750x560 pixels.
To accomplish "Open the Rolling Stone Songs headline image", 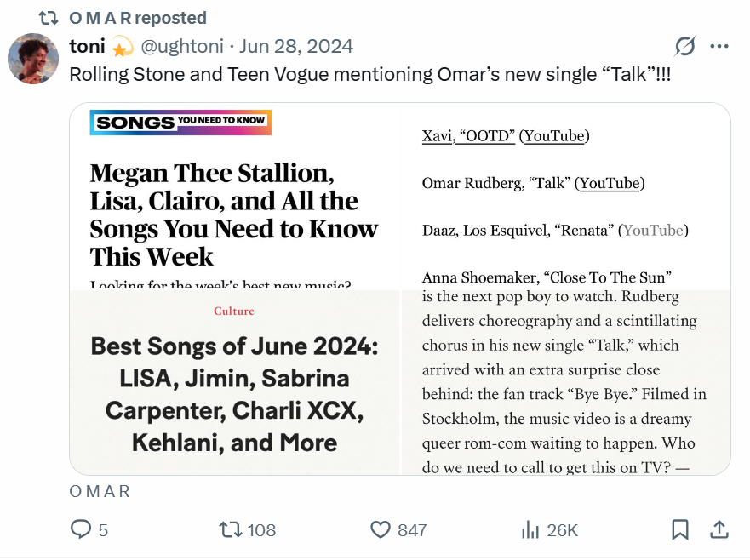I will tap(234, 197).
